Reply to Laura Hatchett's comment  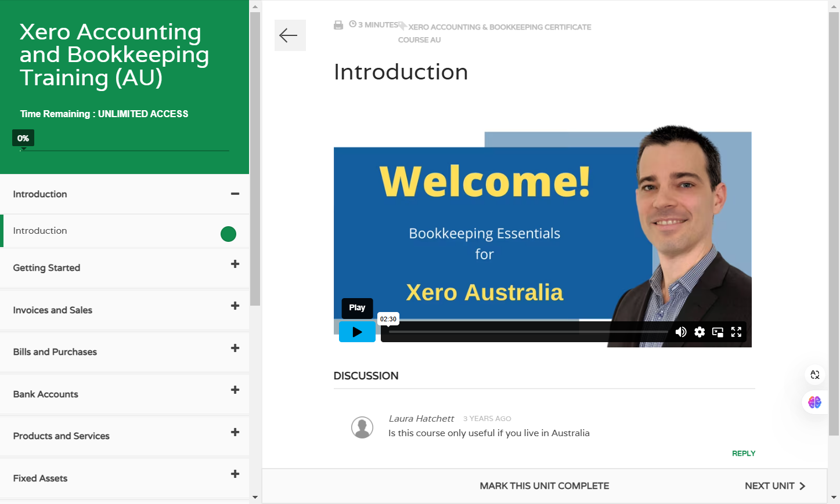(x=744, y=454)
